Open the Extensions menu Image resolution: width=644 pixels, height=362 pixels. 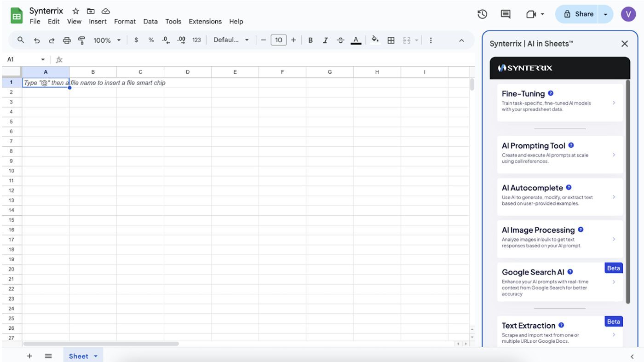(205, 22)
